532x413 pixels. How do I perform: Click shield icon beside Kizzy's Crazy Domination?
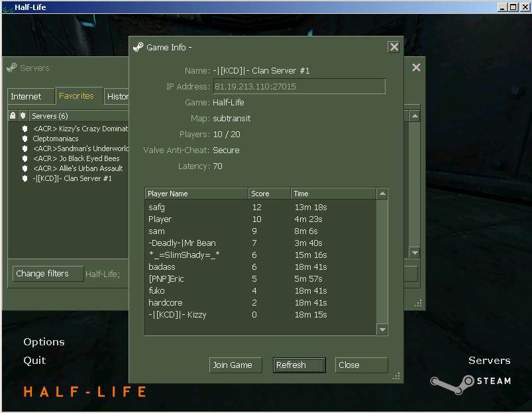coord(25,129)
